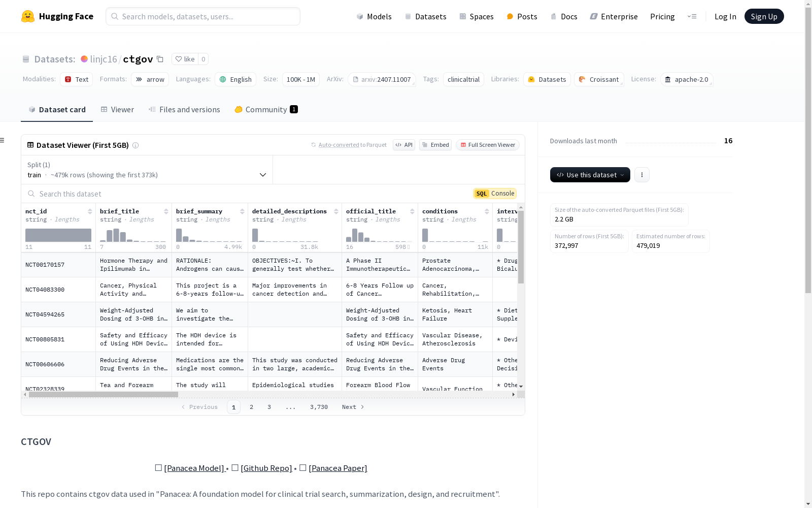Open the Pricing page
The height and width of the screenshot is (508, 812).
tap(662, 16)
